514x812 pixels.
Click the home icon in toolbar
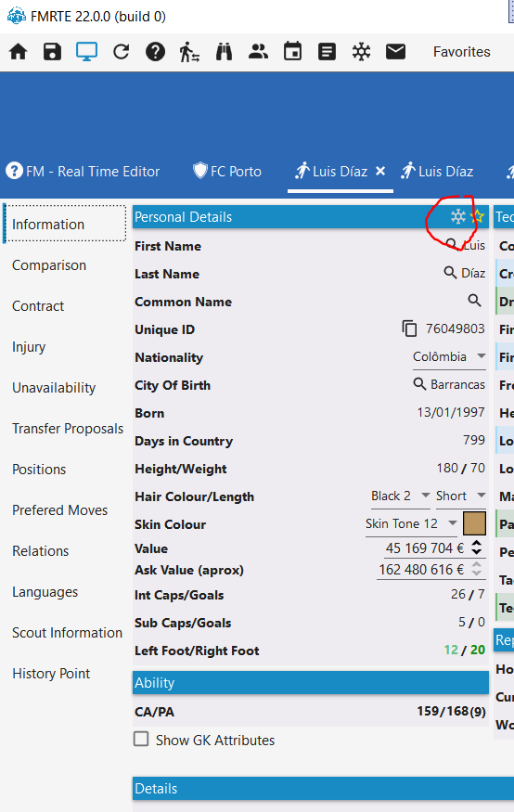point(19,52)
